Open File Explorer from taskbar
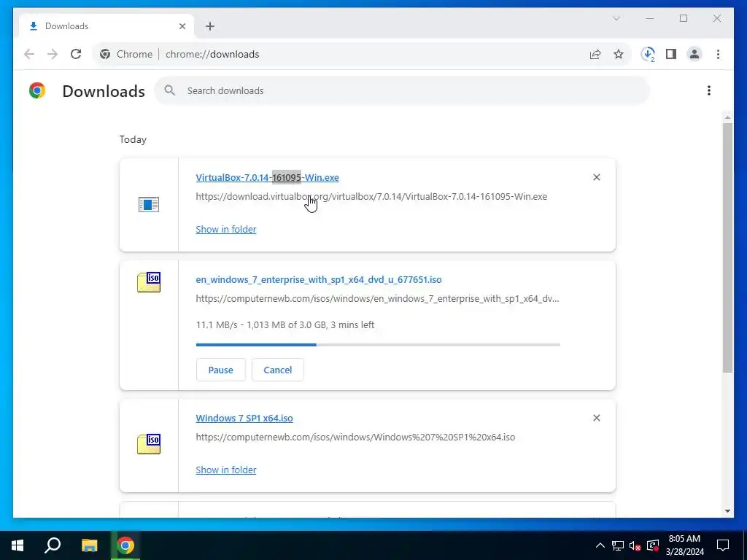The height and width of the screenshot is (560, 747). 89,545
